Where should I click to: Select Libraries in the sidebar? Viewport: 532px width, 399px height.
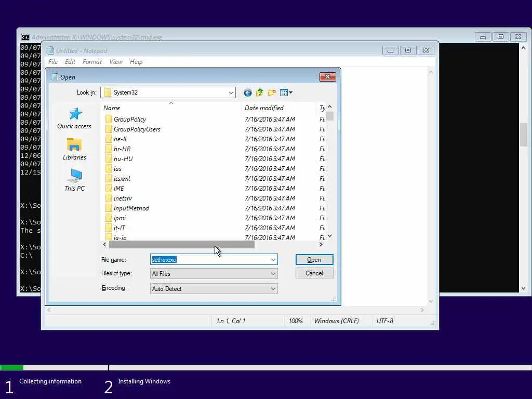(x=74, y=149)
